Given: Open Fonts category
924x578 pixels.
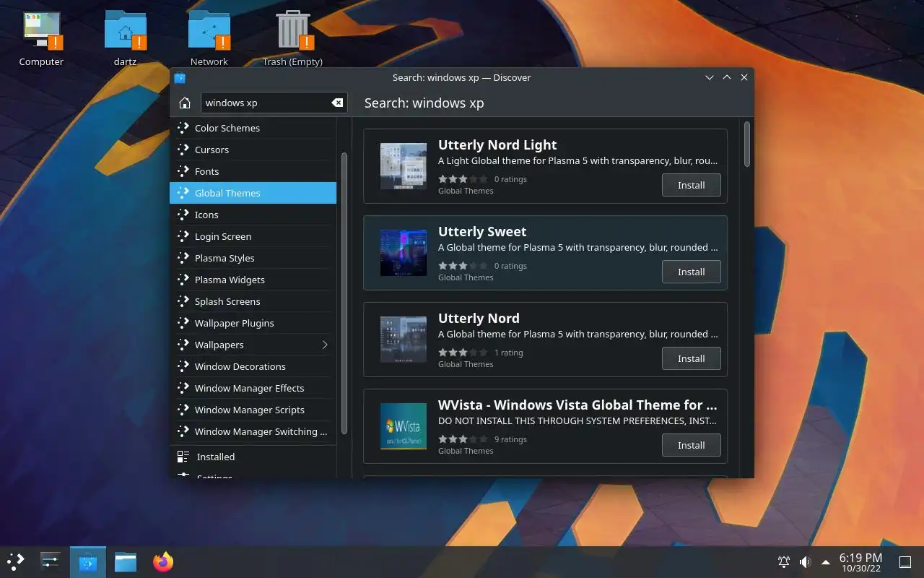Looking at the screenshot, I should pyautogui.click(x=253, y=171).
